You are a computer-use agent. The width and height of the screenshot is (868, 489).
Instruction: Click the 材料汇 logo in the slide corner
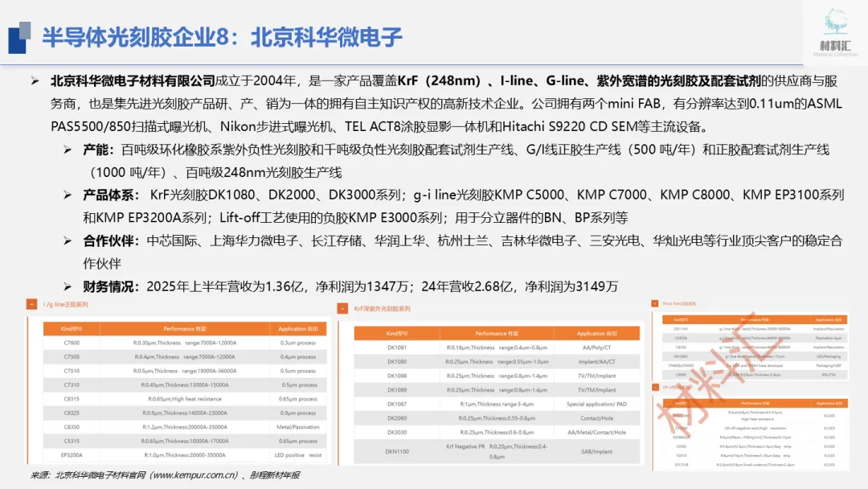pyautogui.click(x=835, y=33)
